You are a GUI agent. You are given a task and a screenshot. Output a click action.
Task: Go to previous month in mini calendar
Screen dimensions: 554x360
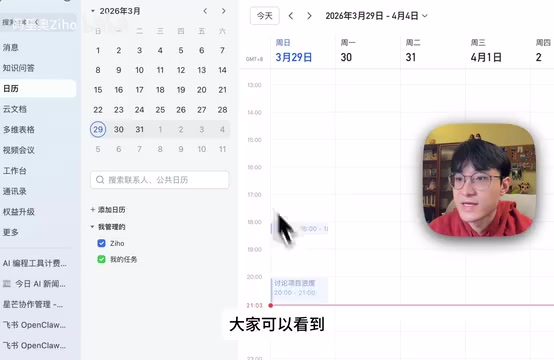coord(205,11)
